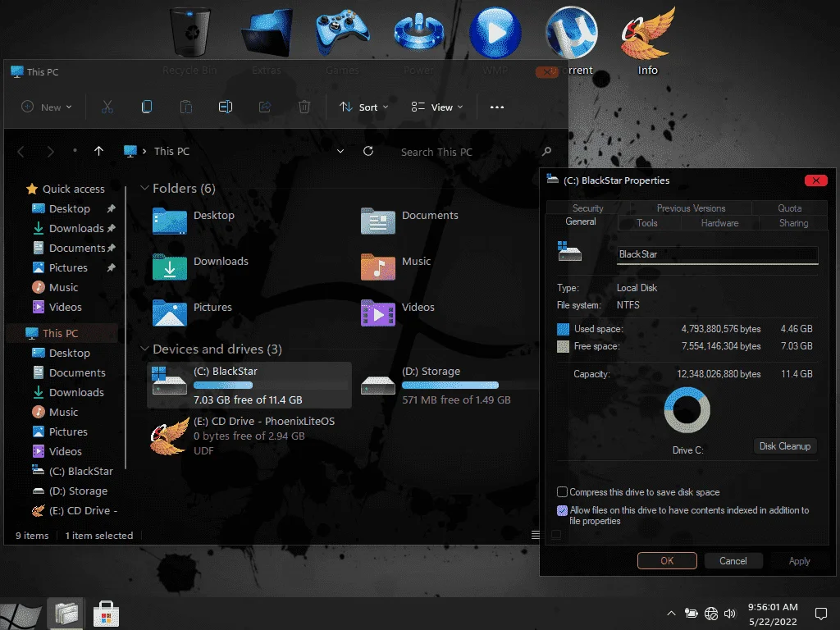The height and width of the screenshot is (630, 840).
Task: Click the volume speaker tray icon
Action: [729, 614]
